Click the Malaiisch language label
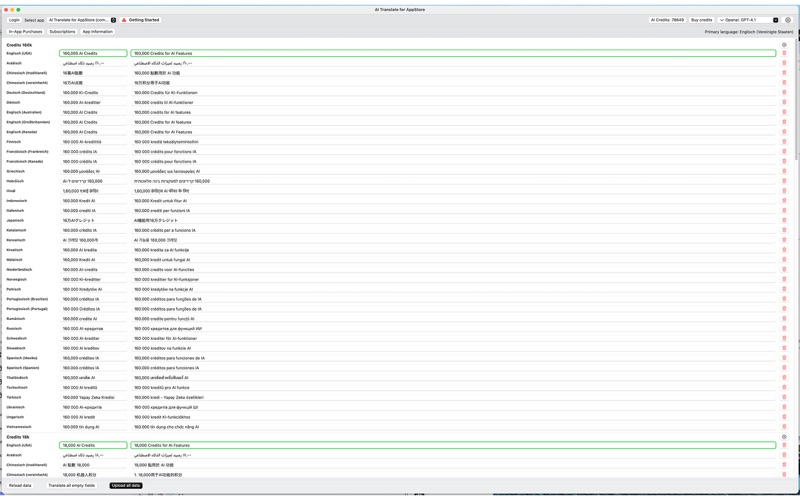The width and height of the screenshot is (800, 500). 15,260
